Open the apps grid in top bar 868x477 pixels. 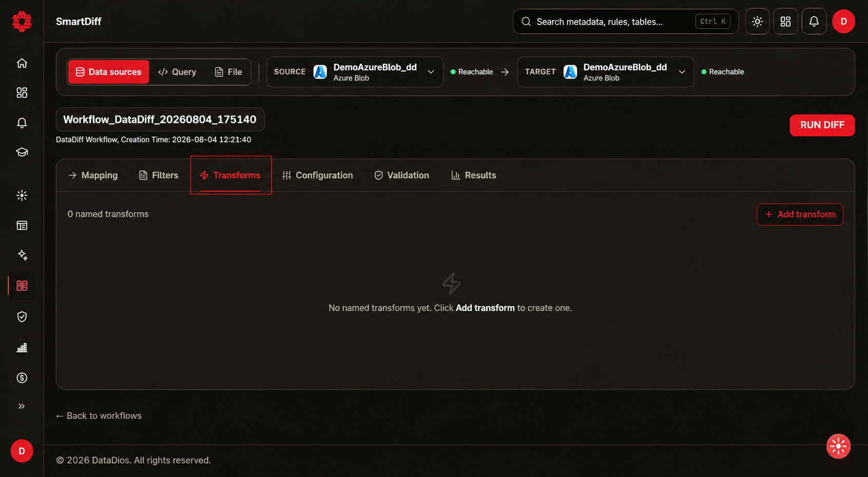point(785,22)
